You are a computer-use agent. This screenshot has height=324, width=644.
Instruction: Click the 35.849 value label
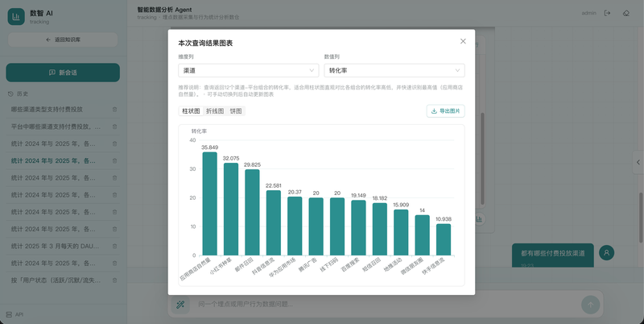210,147
